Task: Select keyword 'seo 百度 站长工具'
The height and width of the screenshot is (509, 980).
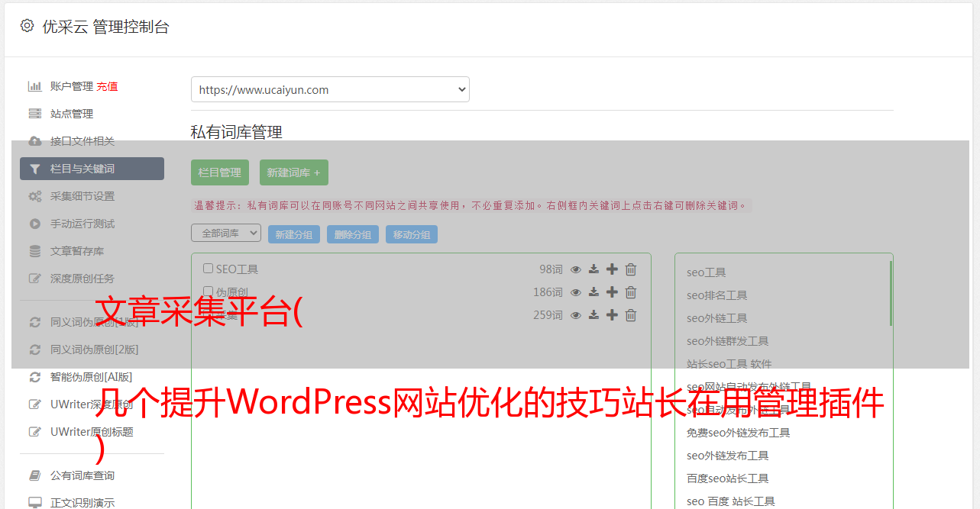Action: coord(731,501)
